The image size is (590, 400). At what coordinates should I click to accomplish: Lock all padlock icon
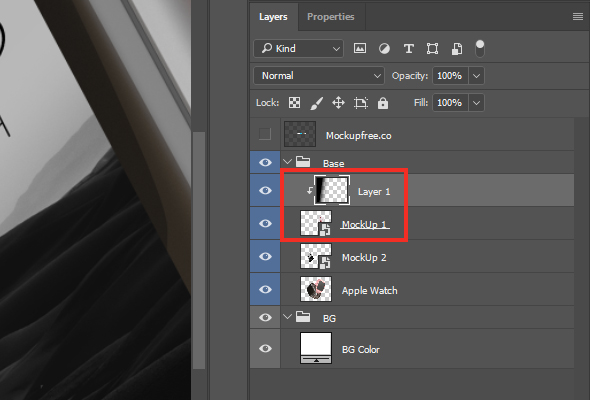383,103
